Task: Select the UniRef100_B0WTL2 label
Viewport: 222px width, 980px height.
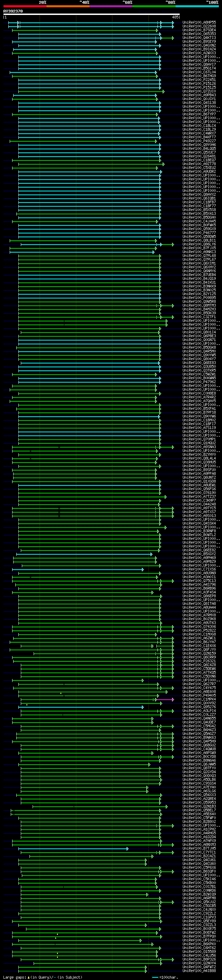Action: point(199,535)
